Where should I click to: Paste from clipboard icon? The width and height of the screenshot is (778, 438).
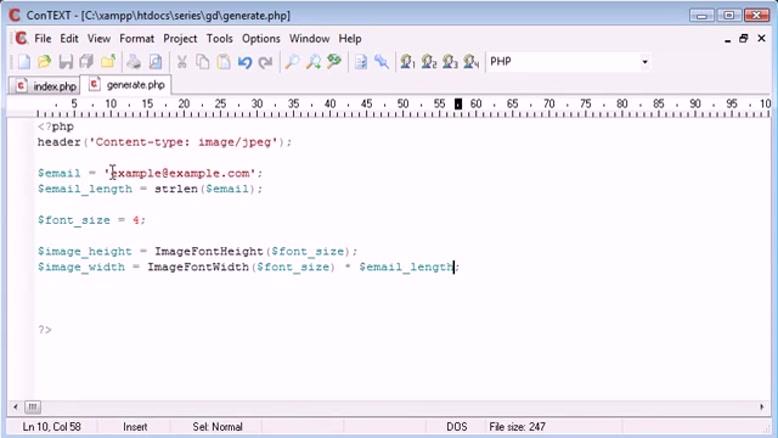(x=224, y=62)
